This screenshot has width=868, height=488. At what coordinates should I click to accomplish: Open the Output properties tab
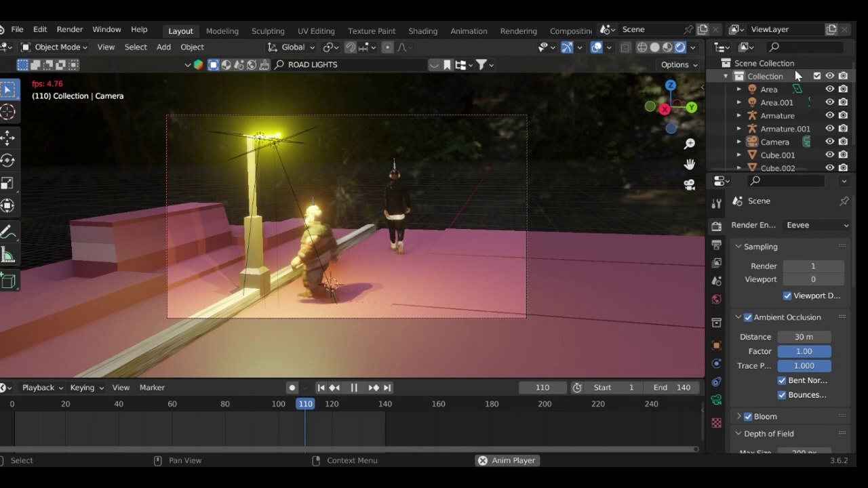[x=717, y=244]
